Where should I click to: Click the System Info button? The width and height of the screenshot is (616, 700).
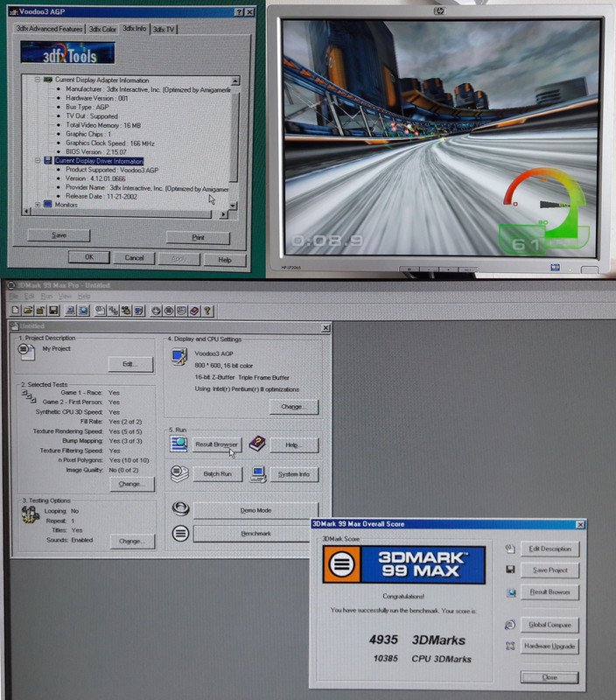[294, 474]
